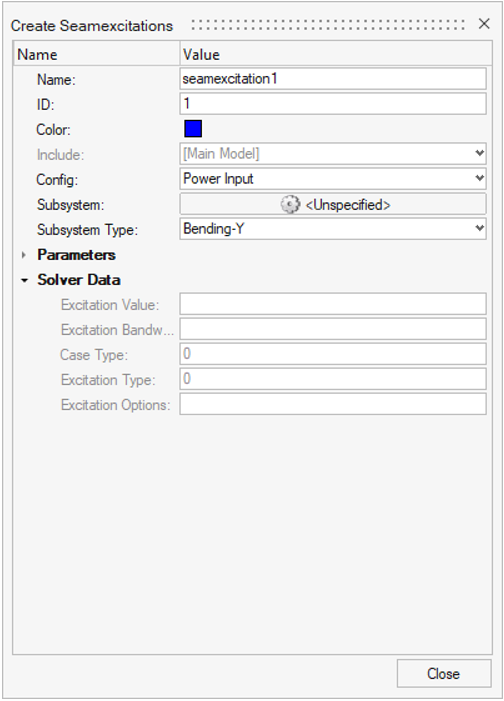Screen dimensions: 504x701
Task: Click the ID input field
Action: (333, 104)
